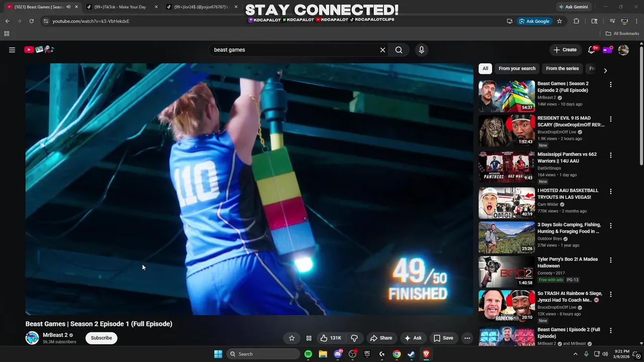Image resolution: width=644 pixels, height=362 pixels.
Task: Open YouTube notifications bell
Action: point(592,50)
